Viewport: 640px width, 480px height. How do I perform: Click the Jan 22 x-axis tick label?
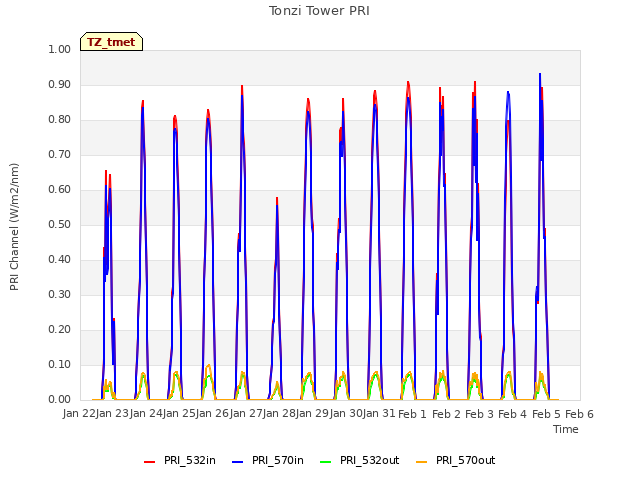click(x=79, y=414)
